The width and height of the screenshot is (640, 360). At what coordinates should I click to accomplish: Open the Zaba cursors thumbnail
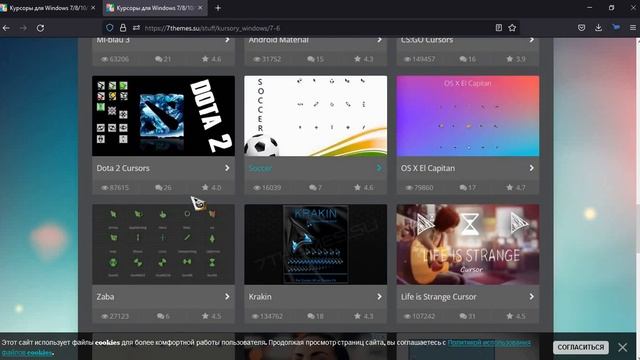163,244
